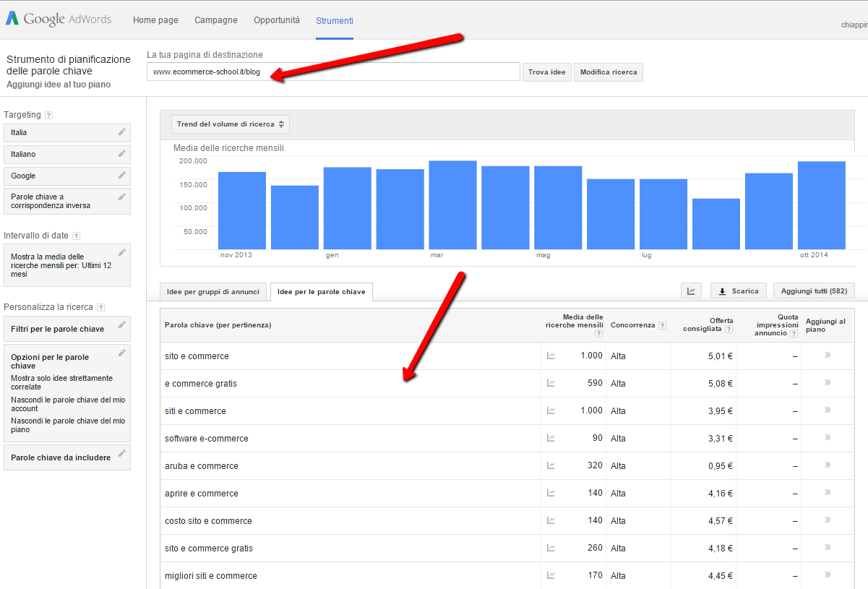The height and width of the screenshot is (589, 868).
Task: Click the landing page URL field
Action: click(x=332, y=72)
